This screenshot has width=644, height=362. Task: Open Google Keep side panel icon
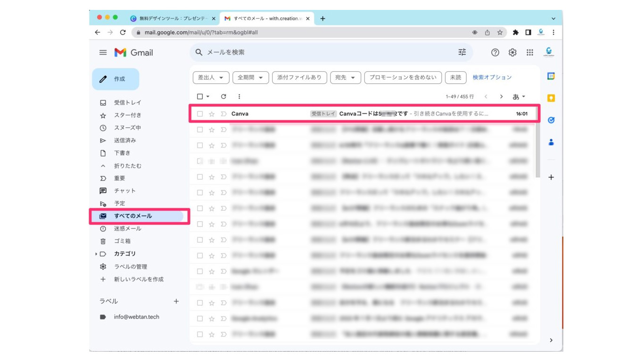pos(551,98)
